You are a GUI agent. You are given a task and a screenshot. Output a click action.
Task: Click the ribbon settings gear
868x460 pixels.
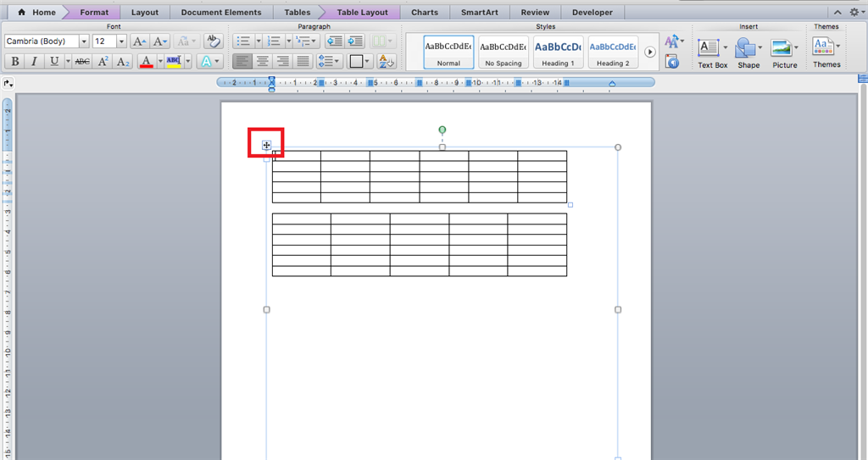click(x=854, y=12)
